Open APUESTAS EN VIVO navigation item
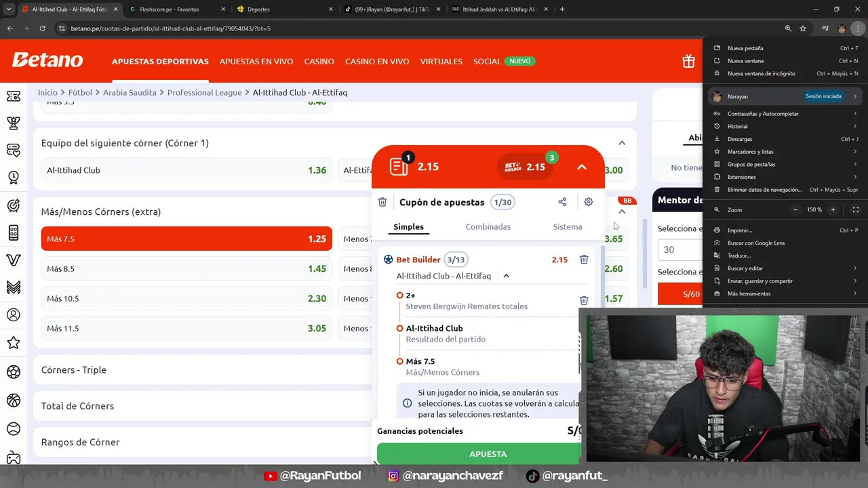The height and width of the screenshot is (488, 868). 256,61
